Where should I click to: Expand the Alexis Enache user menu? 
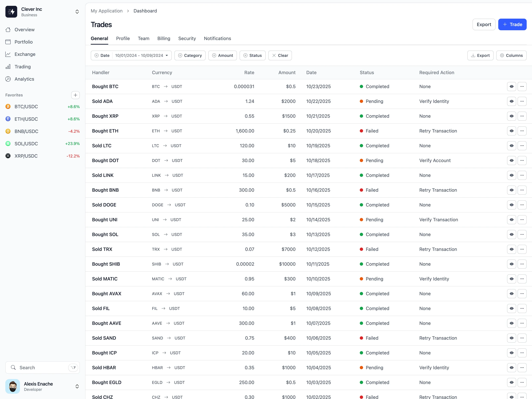tap(77, 386)
